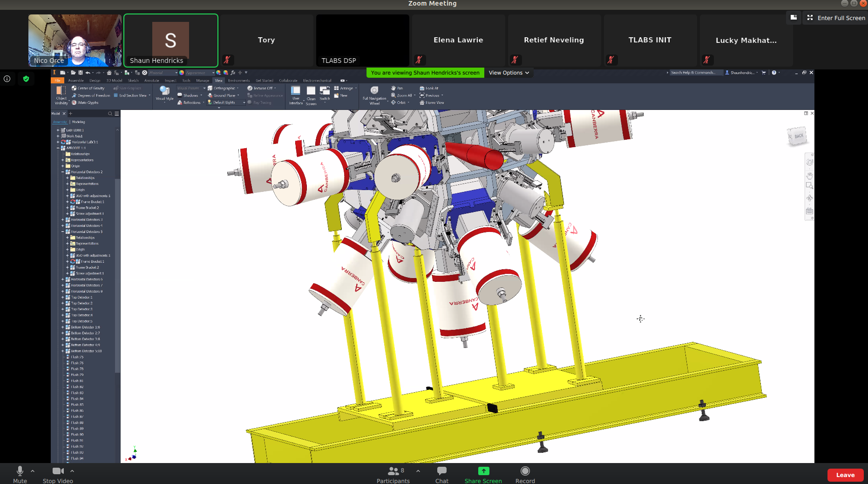Go to Home View
The image size is (868, 484).
tap(432, 102)
